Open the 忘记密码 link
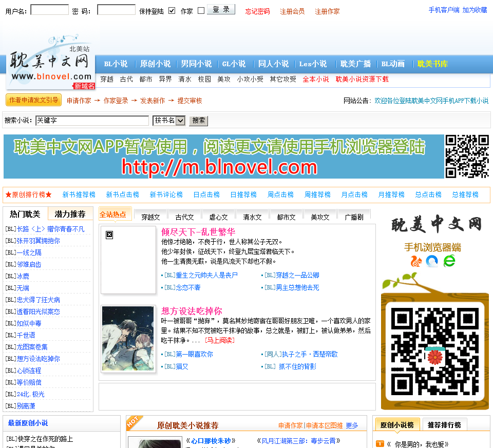 click(x=257, y=12)
